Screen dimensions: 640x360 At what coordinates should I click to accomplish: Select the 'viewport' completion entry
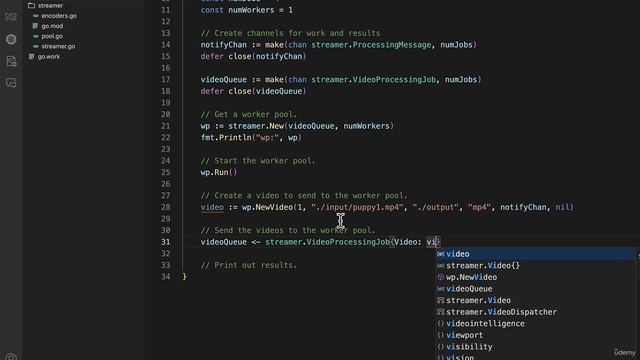click(535, 335)
